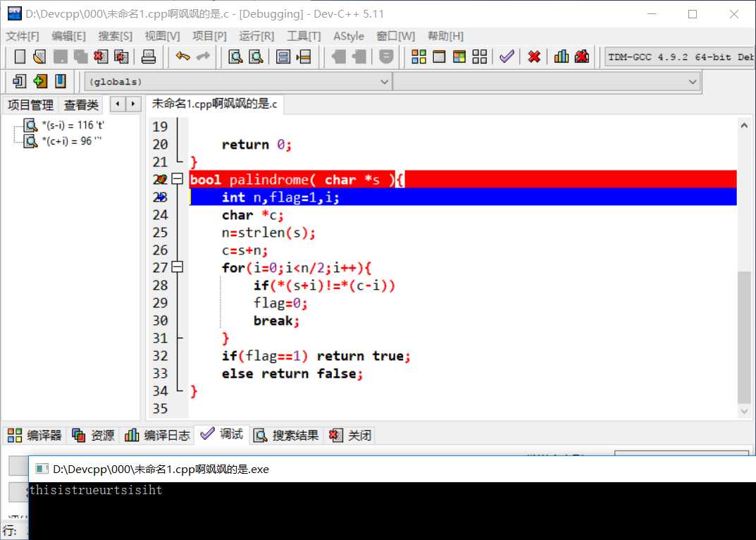The width and height of the screenshot is (756, 540).
Task: Click the gray Toggle Comment toolbar icon
Action: (x=386, y=57)
